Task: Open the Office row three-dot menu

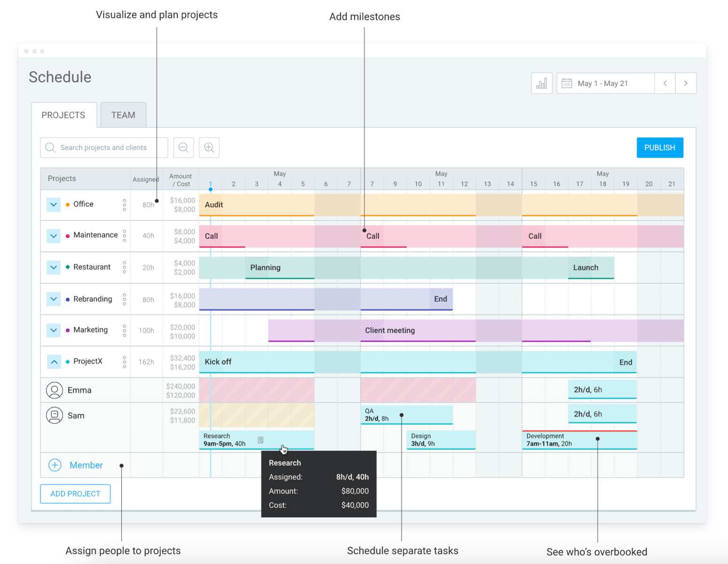Action: [124, 204]
